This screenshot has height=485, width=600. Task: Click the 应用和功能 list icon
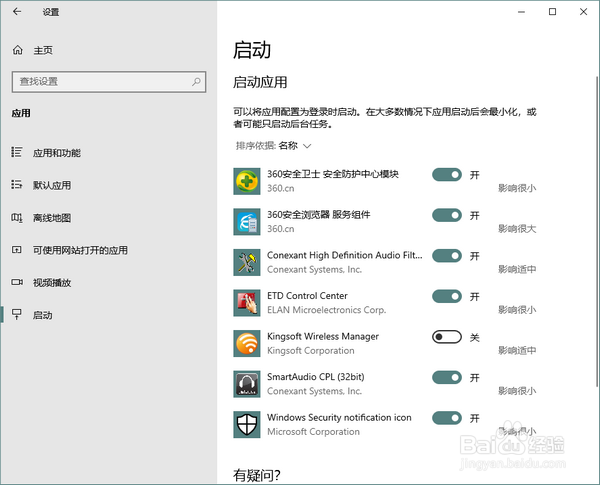[16, 152]
